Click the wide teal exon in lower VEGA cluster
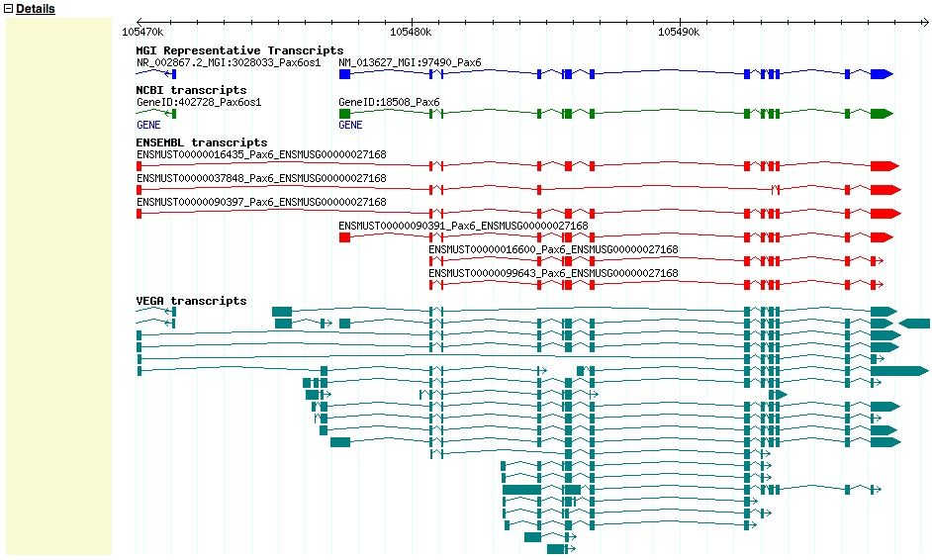Screen dimensions: 932x560 coord(521,489)
